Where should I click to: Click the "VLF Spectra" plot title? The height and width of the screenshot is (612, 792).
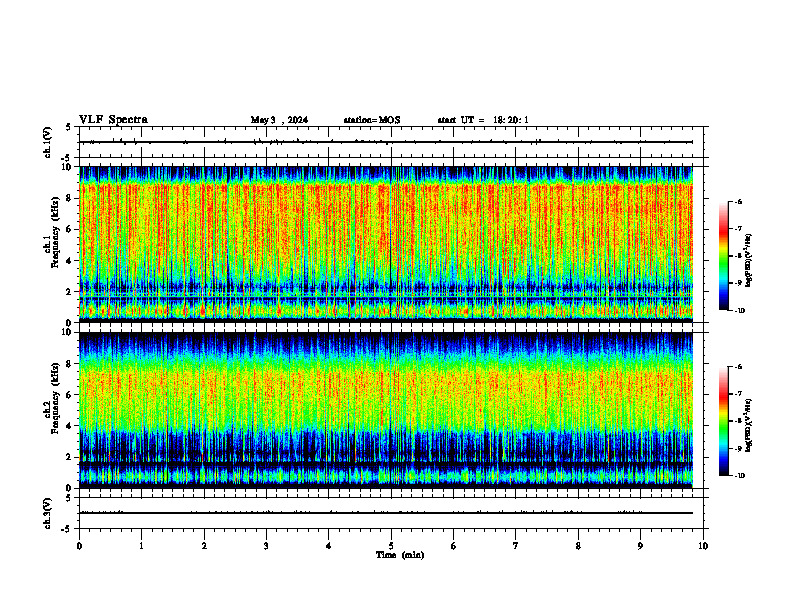(x=113, y=120)
